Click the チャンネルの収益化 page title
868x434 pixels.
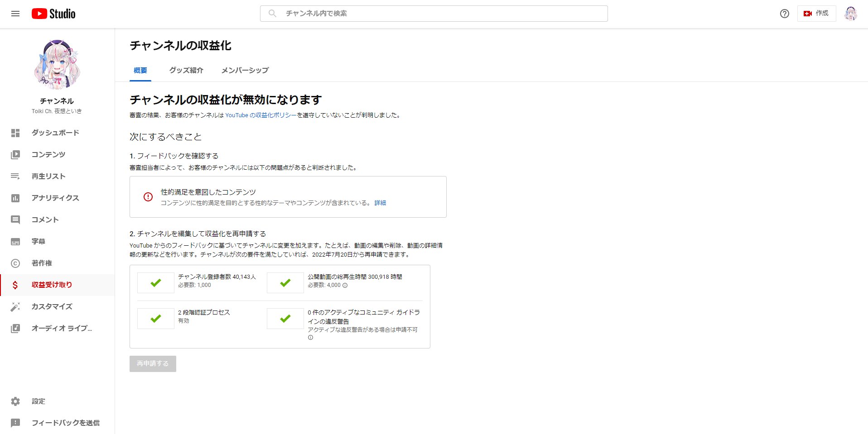pos(180,46)
